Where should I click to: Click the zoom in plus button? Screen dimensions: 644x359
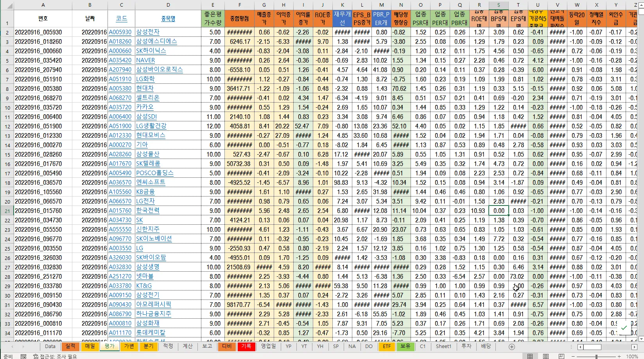pos(619,356)
